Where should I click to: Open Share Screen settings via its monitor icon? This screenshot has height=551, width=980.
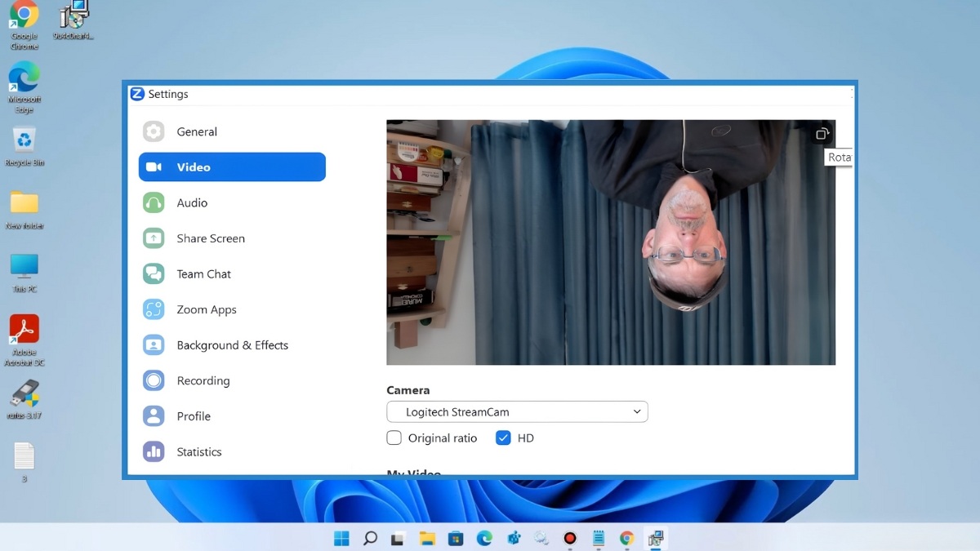click(x=154, y=238)
